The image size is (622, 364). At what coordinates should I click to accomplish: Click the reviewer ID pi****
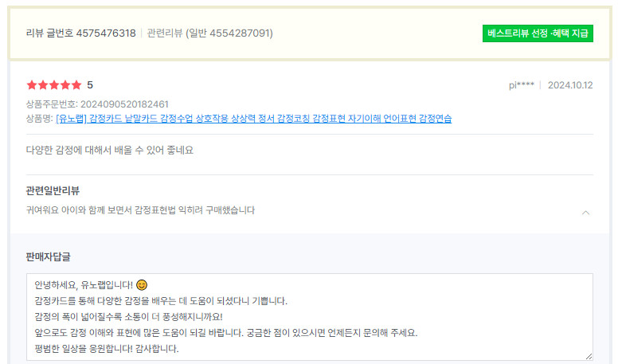(521, 85)
